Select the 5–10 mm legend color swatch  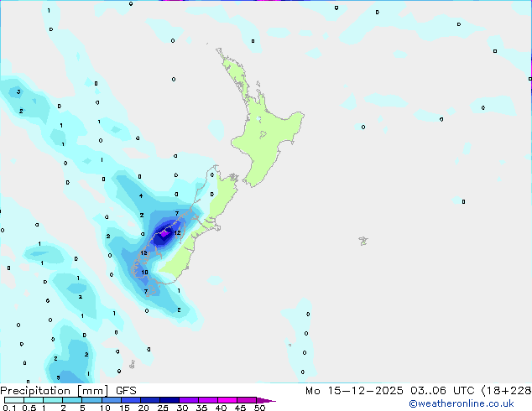[91, 400]
